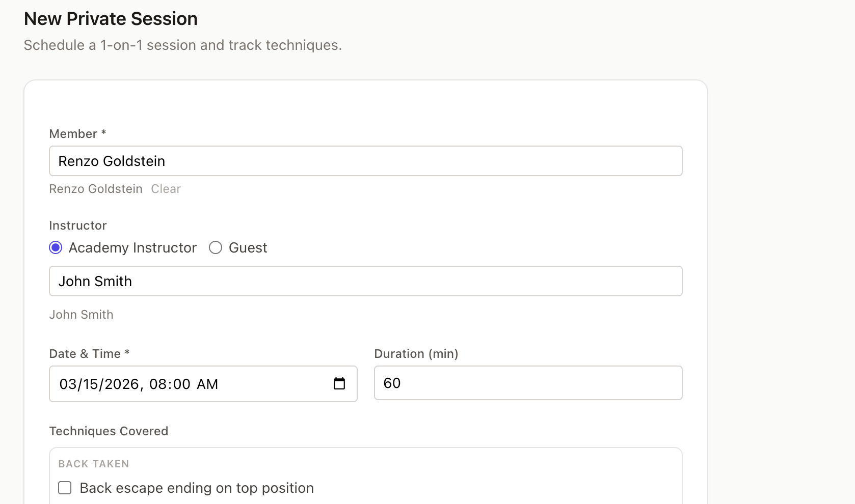Viewport: 855px width, 504px height.
Task: Select the Guest radio button
Action: pos(216,247)
